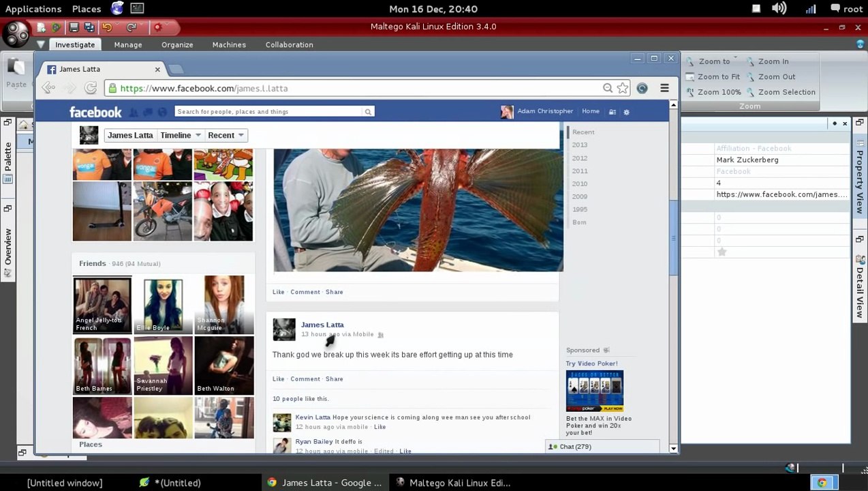
Task: Open Beth Walton friend thumbnail
Action: click(223, 366)
